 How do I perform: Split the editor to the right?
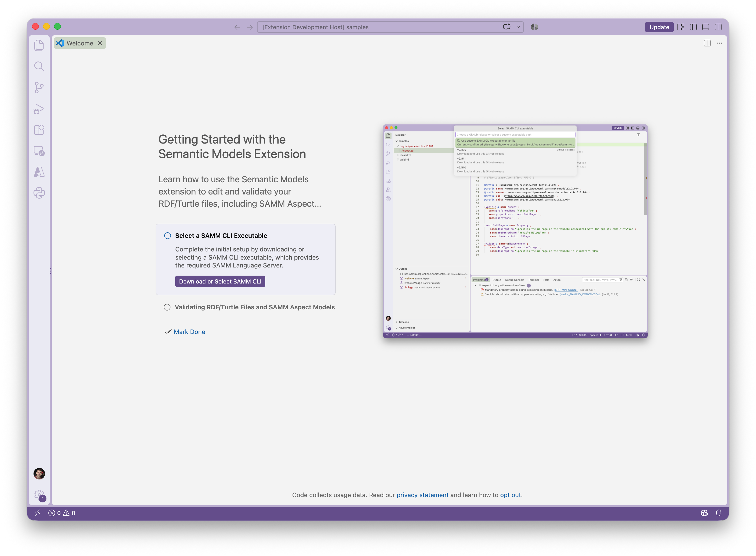point(707,43)
